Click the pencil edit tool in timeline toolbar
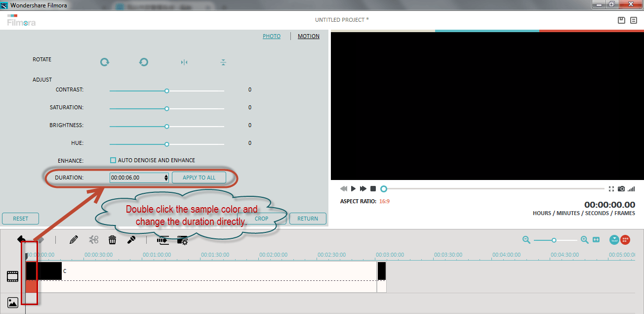Image resolution: width=644 pixels, height=314 pixels. 74,240
